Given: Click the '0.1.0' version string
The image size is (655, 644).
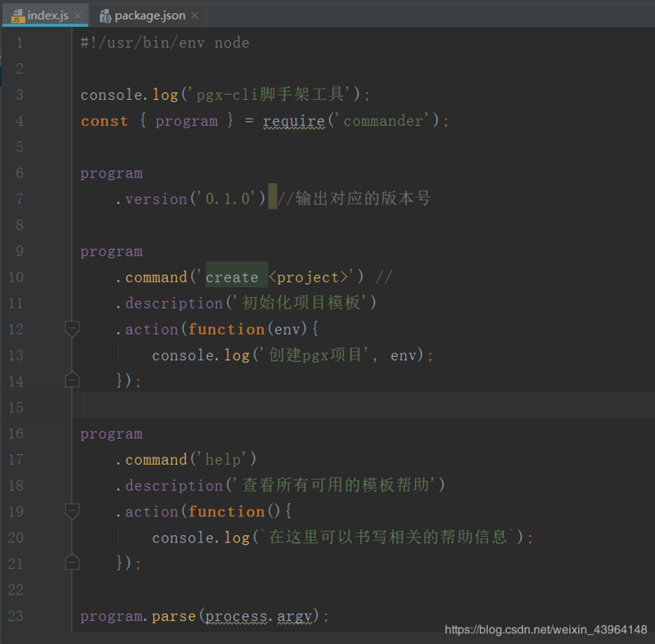Looking at the screenshot, I should 228,199.
